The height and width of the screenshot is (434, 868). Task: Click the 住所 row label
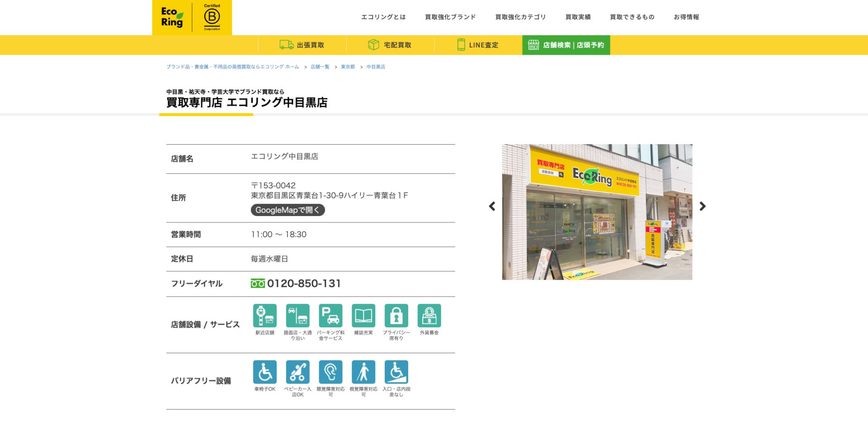pos(178,198)
